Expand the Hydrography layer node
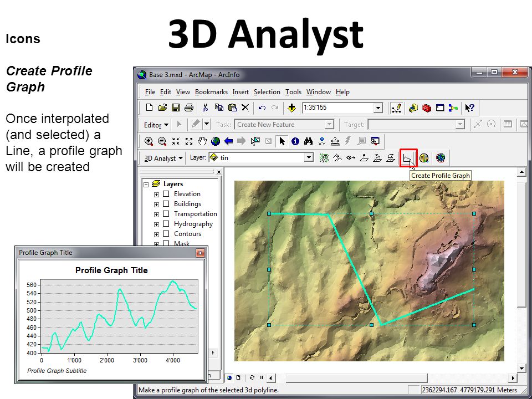Viewport: 532px width, 399px height. pos(156,224)
